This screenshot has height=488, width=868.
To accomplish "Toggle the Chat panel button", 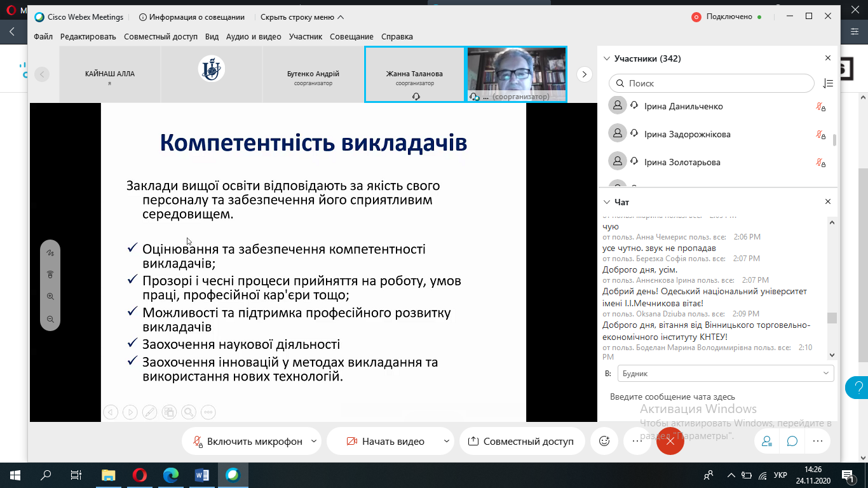I will (792, 441).
